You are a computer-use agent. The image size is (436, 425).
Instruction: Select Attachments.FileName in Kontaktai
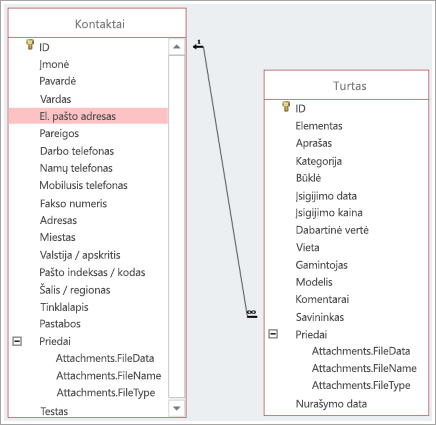pyautogui.click(x=108, y=376)
